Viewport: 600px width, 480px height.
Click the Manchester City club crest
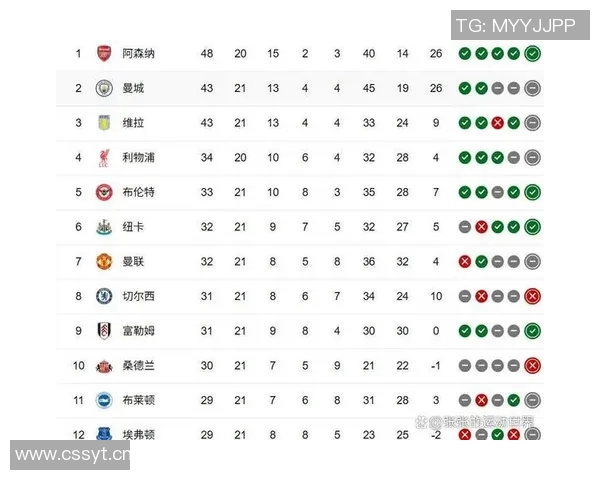click(104, 88)
